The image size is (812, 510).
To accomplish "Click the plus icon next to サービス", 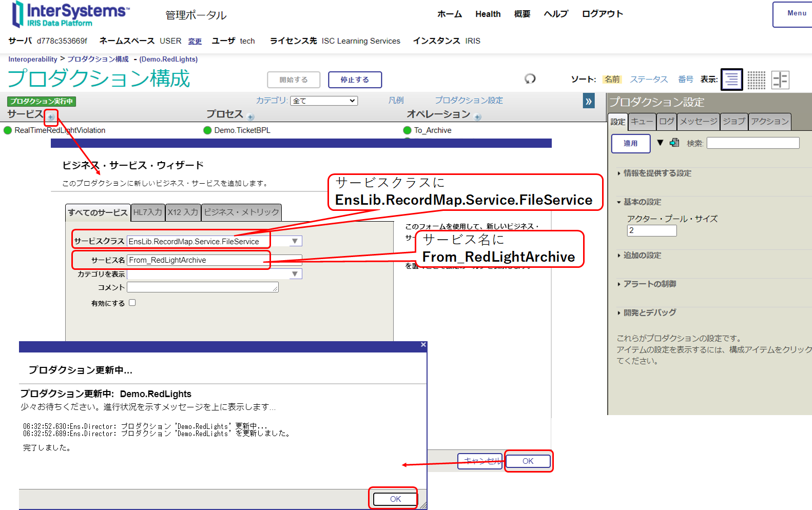I will point(51,117).
